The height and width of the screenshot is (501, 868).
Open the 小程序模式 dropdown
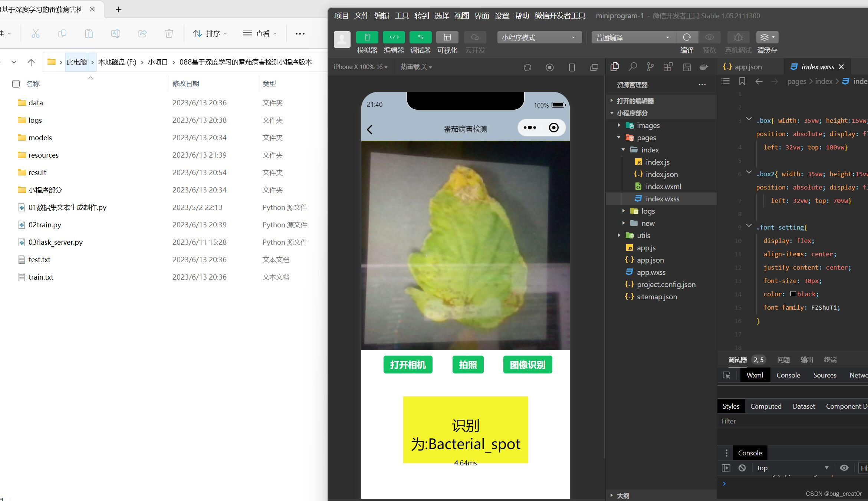point(539,37)
